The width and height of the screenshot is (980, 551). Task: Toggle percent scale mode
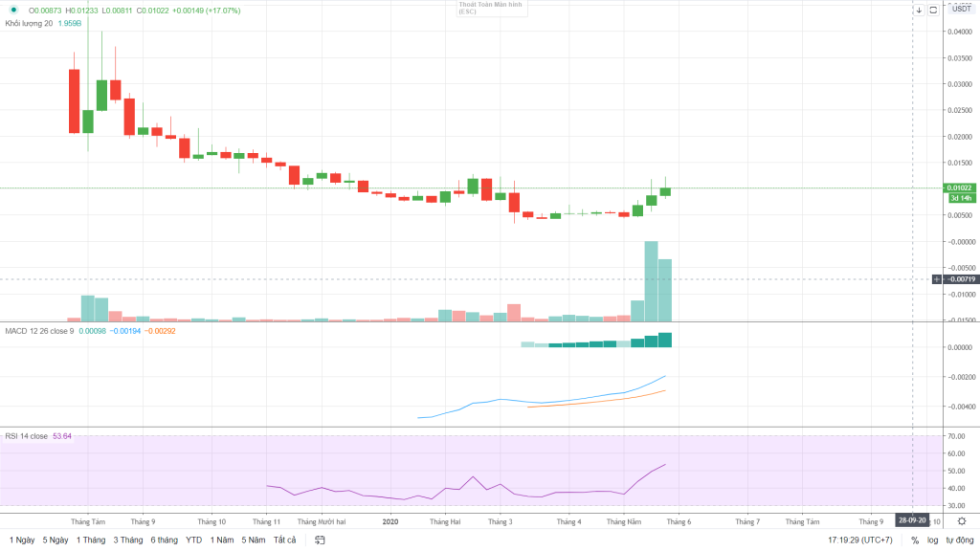tap(915, 540)
